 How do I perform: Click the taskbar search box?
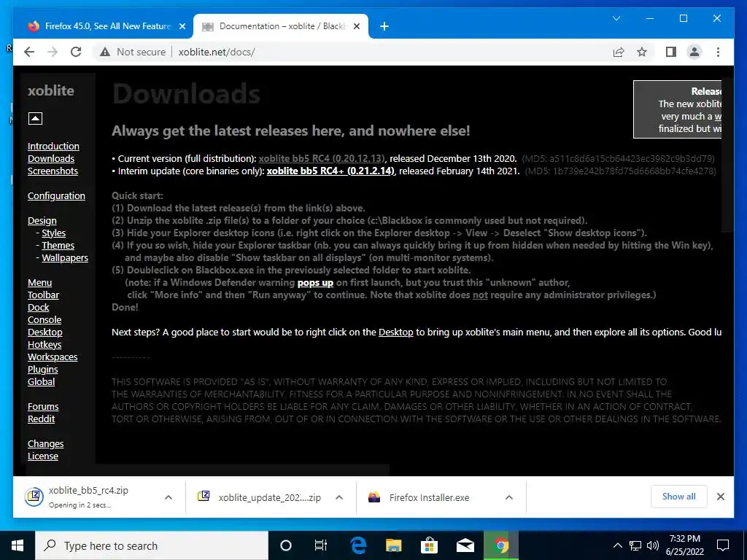tap(152, 545)
